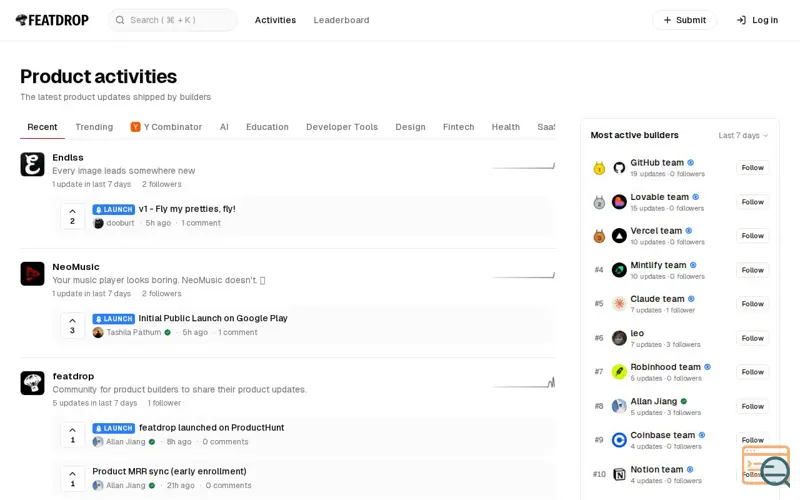Follow the Coinbase team
The height and width of the screenshot is (500, 800).
tap(753, 440)
